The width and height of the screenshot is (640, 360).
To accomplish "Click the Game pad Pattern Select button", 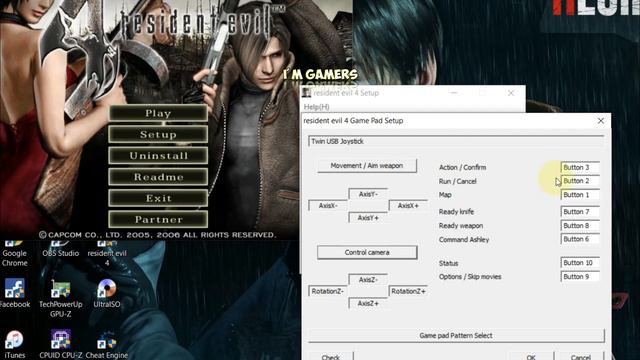I will (x=456, y=336).
